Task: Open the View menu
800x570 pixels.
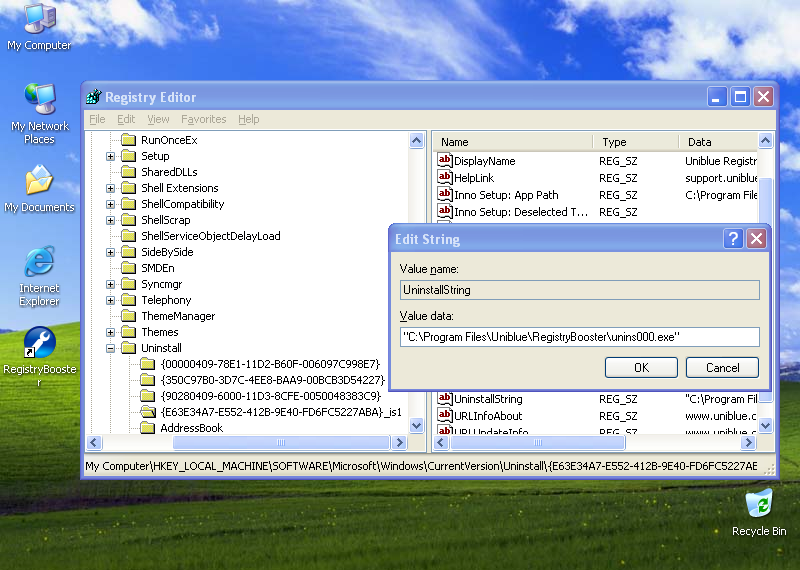Action: coord(158,119)
